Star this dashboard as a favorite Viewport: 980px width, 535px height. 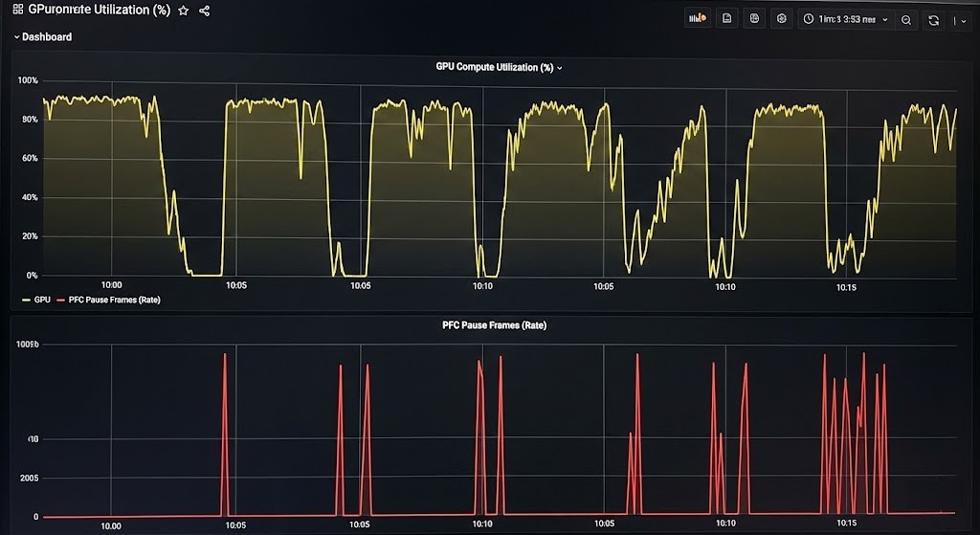pos(183,11)
